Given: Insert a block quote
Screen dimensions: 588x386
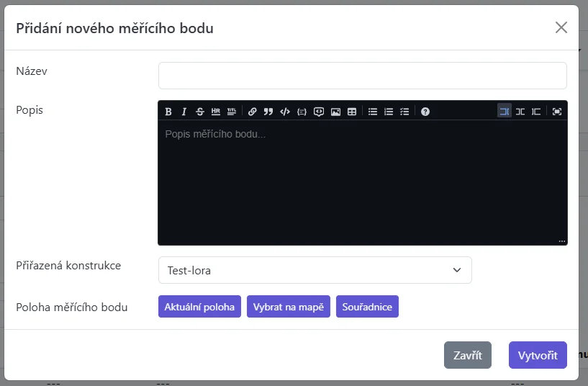Looking at the screenshot, I should pos(268,112).
